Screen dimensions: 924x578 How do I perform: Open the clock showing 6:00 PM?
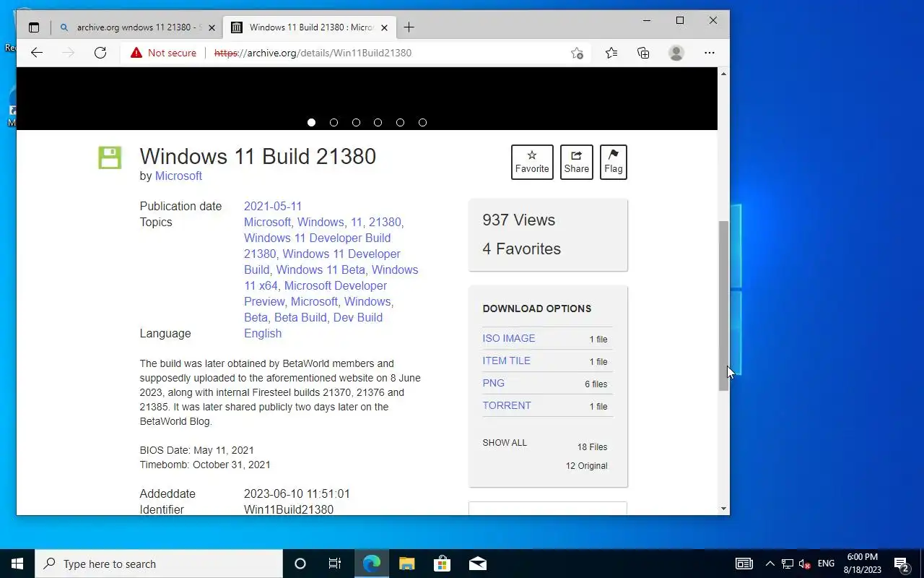click(x=863, y=564)
